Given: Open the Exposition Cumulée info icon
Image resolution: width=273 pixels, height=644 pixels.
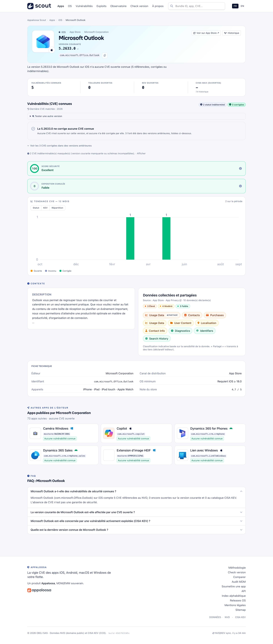Looking at the screenshot, I should tap(240, 186).
